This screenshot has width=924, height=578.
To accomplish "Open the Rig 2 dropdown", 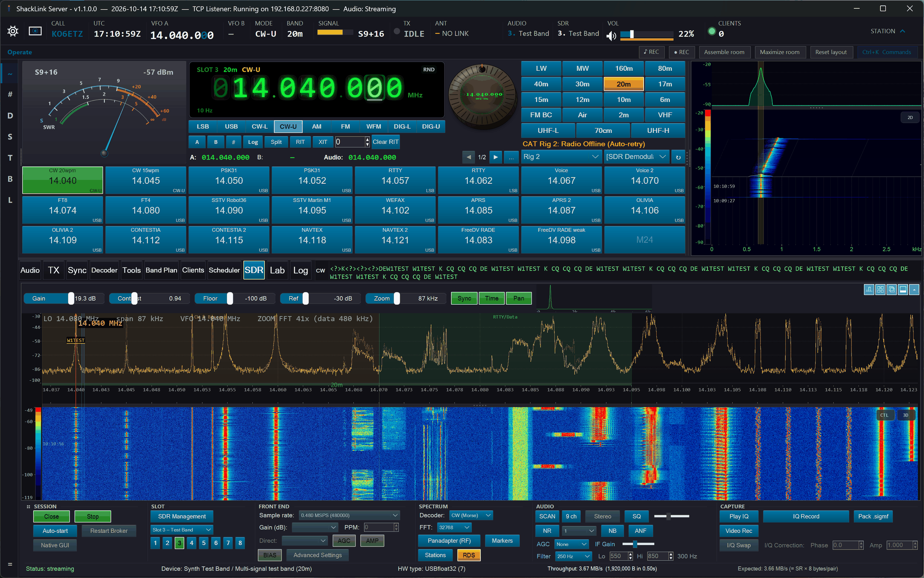I will 561,157.
